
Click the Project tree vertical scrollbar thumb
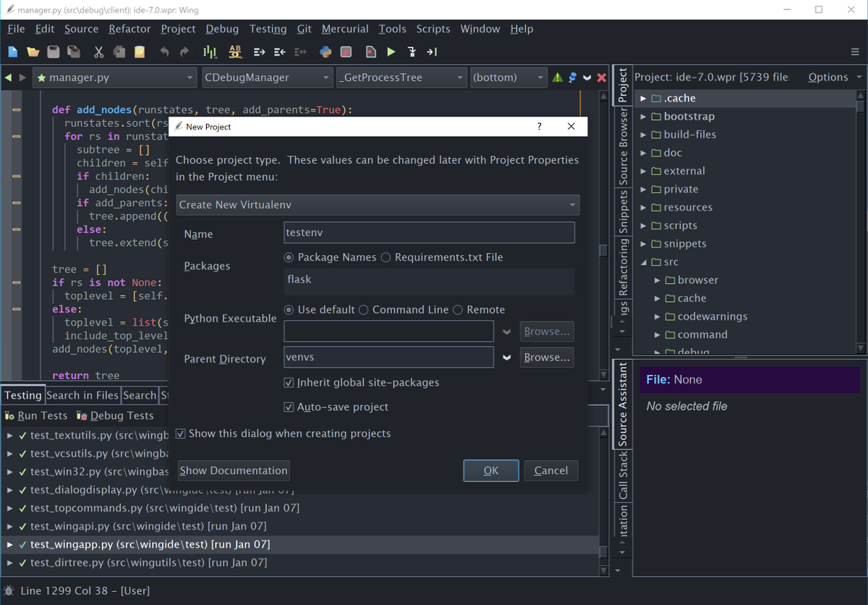tap(861, 106)
